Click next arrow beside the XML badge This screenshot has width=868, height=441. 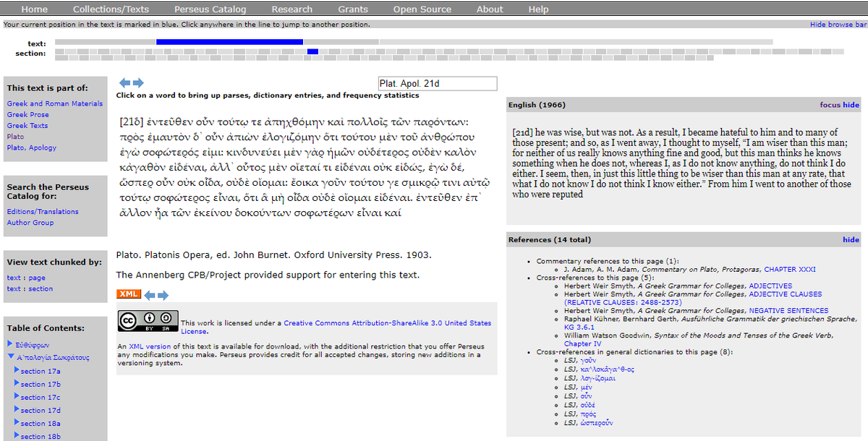pyautogui.click(x=163, y=294)
